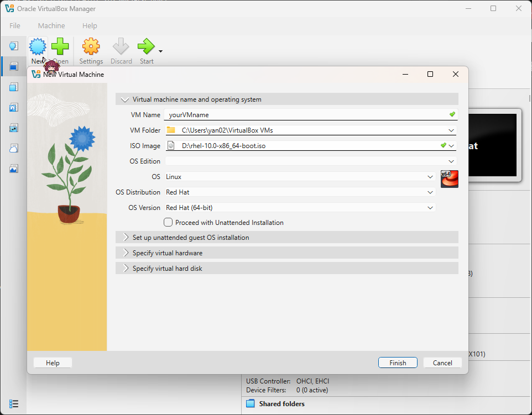The image size is (532, 415).
Task: Click the VM Name input field
Action: click(x=310, y=114)
